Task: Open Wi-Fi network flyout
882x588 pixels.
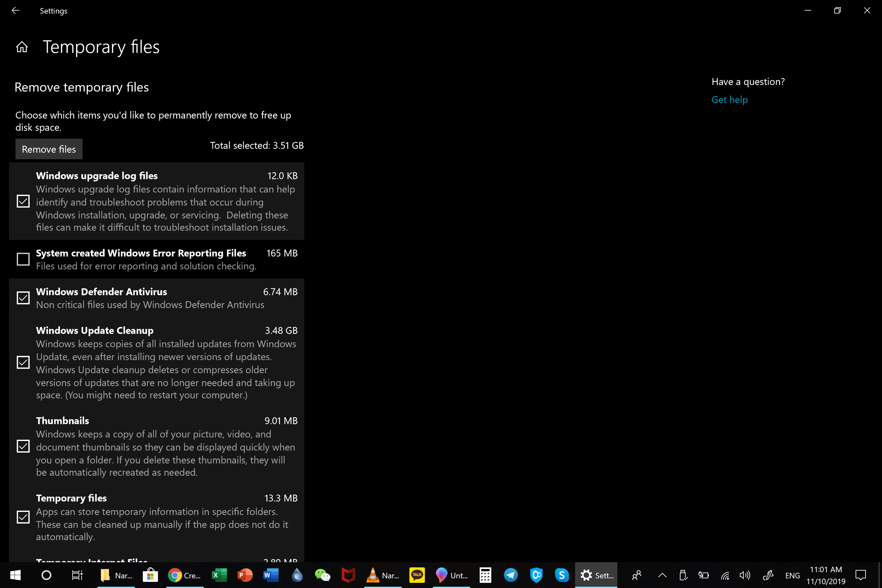Action: pos(725,575)
